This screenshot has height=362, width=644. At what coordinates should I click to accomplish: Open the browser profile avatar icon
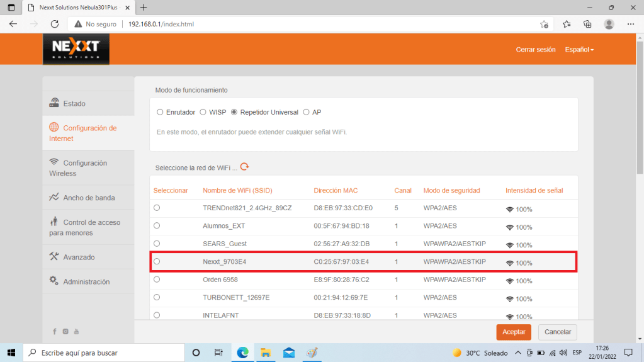(x=609, y=24)
